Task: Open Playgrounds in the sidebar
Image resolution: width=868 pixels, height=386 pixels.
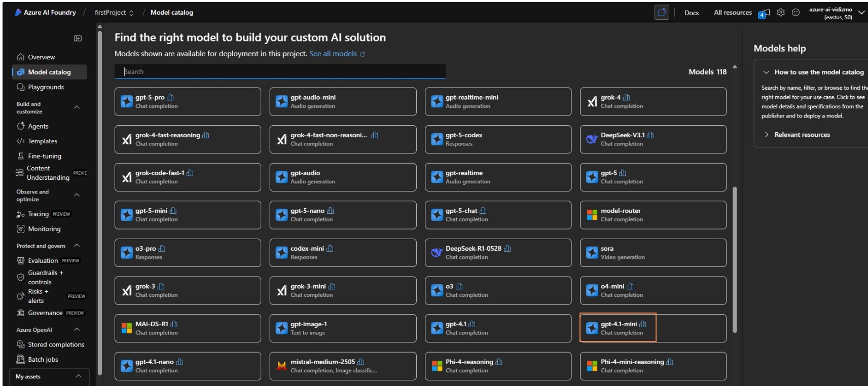Action: [46, 87]
